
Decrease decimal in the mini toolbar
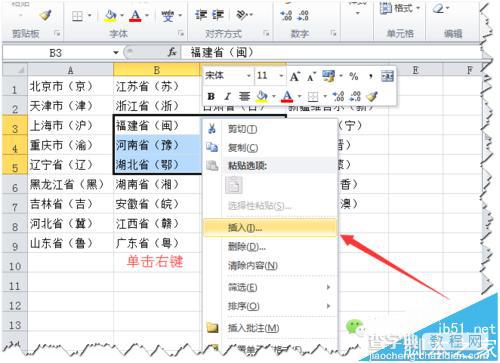[x=355, y=97]
